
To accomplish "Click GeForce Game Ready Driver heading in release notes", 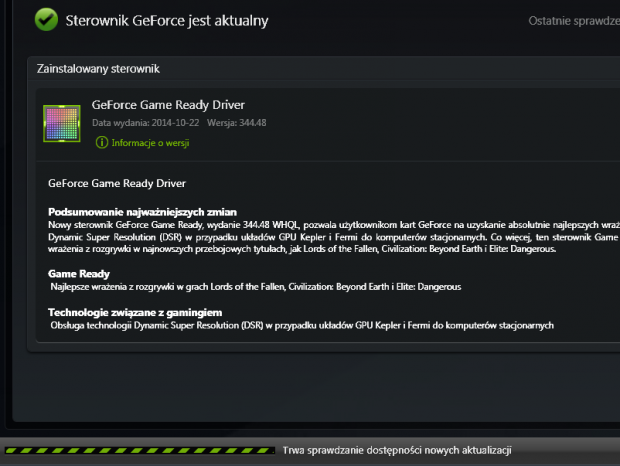I will pyautogui.click(x=117, y=184).
